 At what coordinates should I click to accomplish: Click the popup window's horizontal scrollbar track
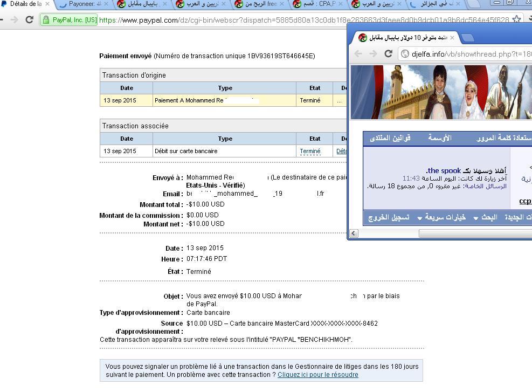coord(389,233)
